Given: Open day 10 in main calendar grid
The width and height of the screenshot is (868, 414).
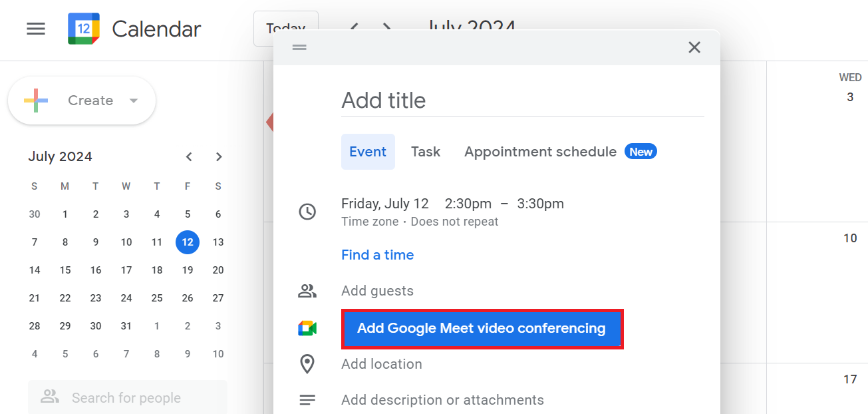Looking at the screenshot, I should coord(850,238).
